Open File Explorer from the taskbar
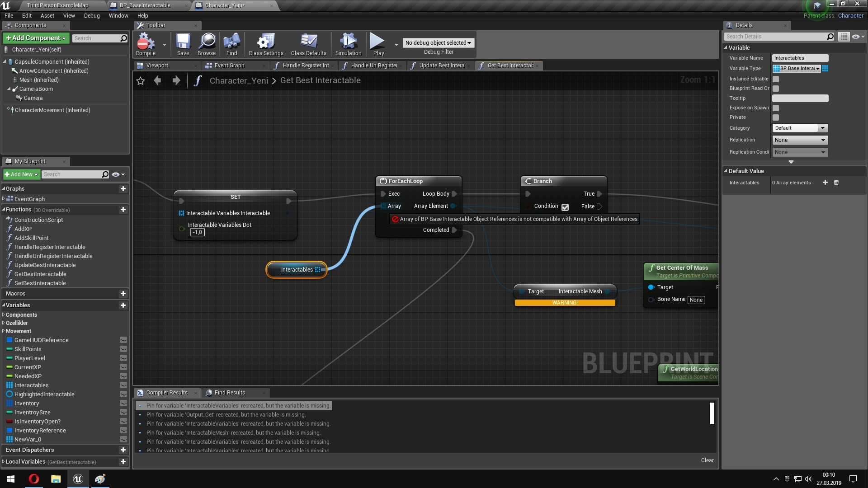The width and height of the screenshot is (868, 488). [56, 479]
